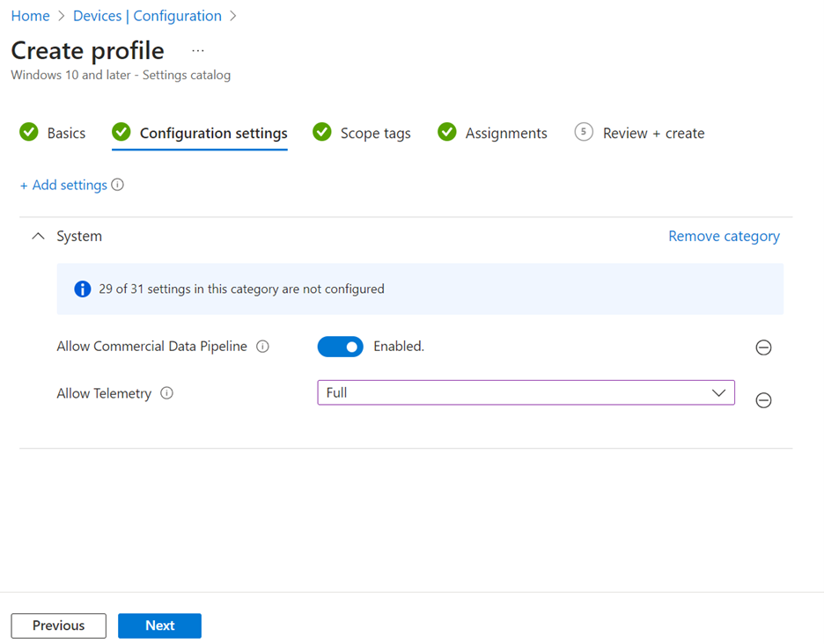Image resolution: width=824 pixels, height=644 pixels.
Task: Navigate to Home in the breadcrumb
Action: coord(30,16)
